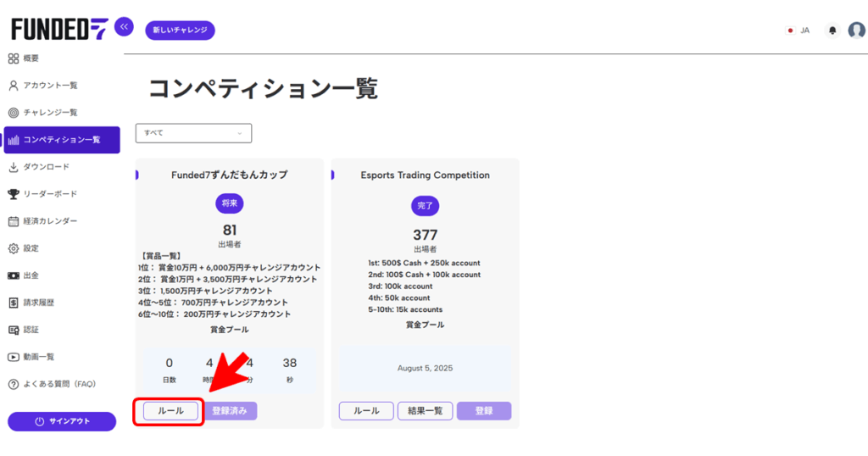Open user profile avatar

tap(856, 30)
